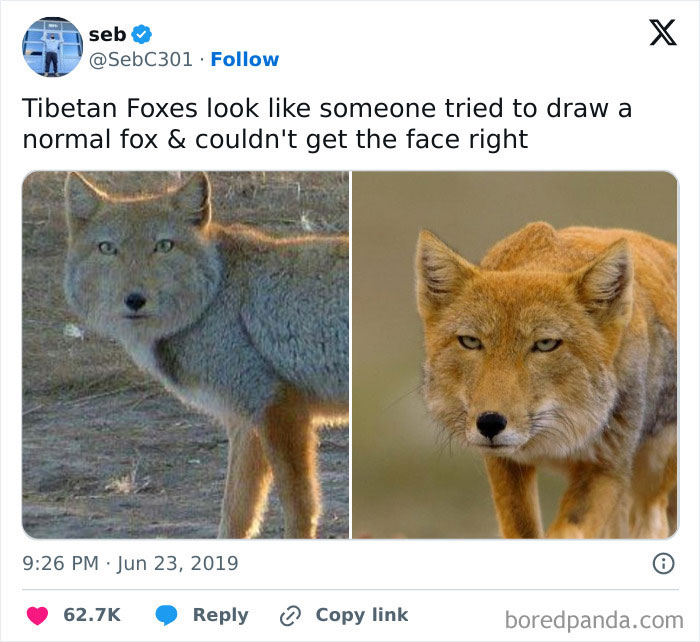This screenshot has width=700, height=642.
Task: Open the @SebC301 handle link
Action: click(140, 59)
